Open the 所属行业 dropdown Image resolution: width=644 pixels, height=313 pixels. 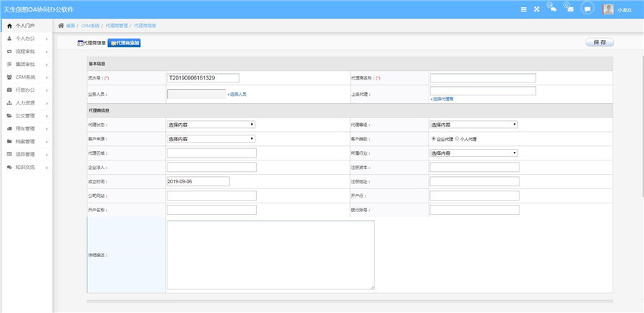click(x=474, y=153)
